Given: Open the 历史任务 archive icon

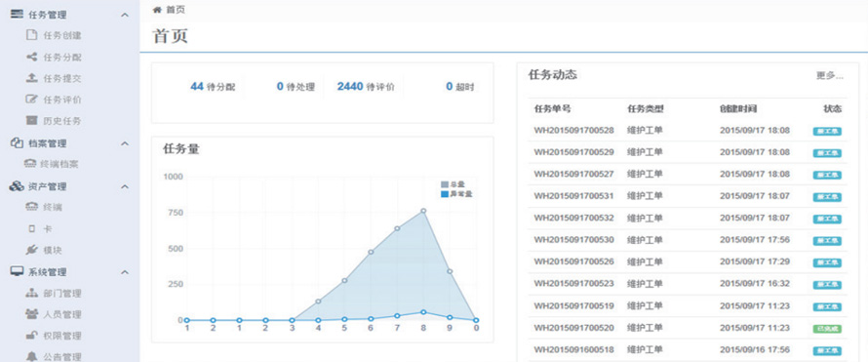Looking at the screenshot, I should pyautogui.click(x=31, y=121).
